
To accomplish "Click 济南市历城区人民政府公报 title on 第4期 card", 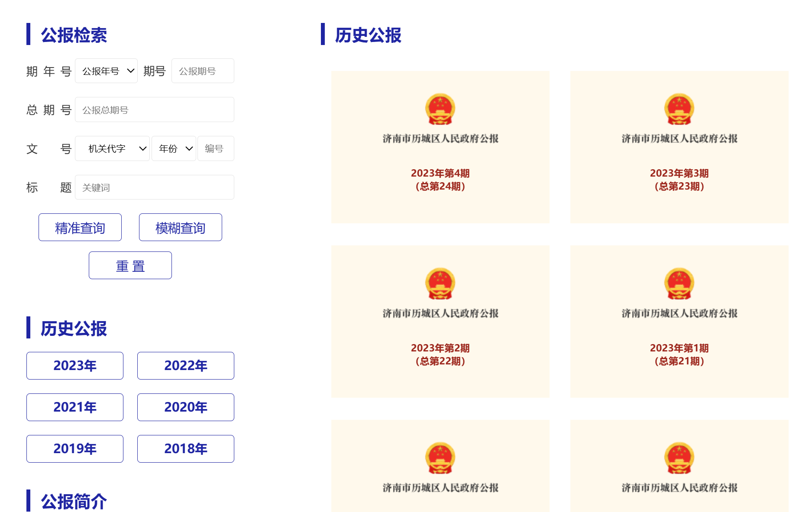I will click(x=440, y=138).
